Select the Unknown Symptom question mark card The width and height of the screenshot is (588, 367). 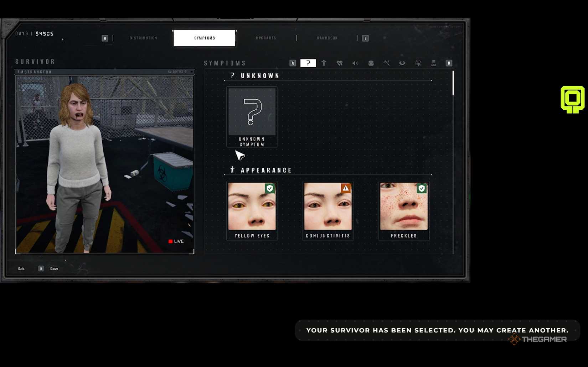[252, 114]
